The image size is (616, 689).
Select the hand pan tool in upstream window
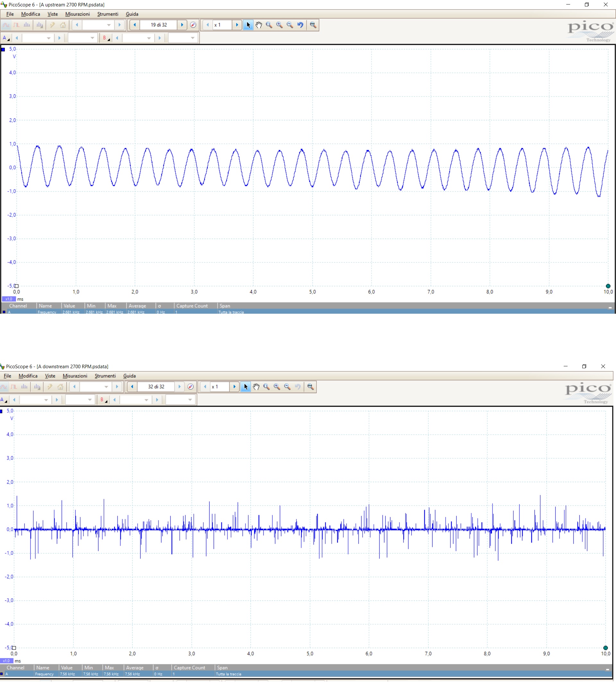pyautogui.click(x=259, y=25)
